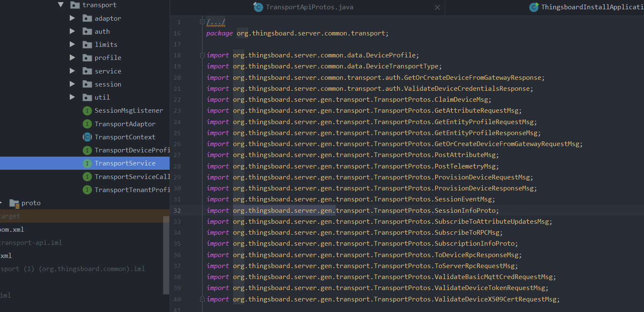The image size is (644, 312).
Task: Click the profile folder icon
Action: pos(87,57)
